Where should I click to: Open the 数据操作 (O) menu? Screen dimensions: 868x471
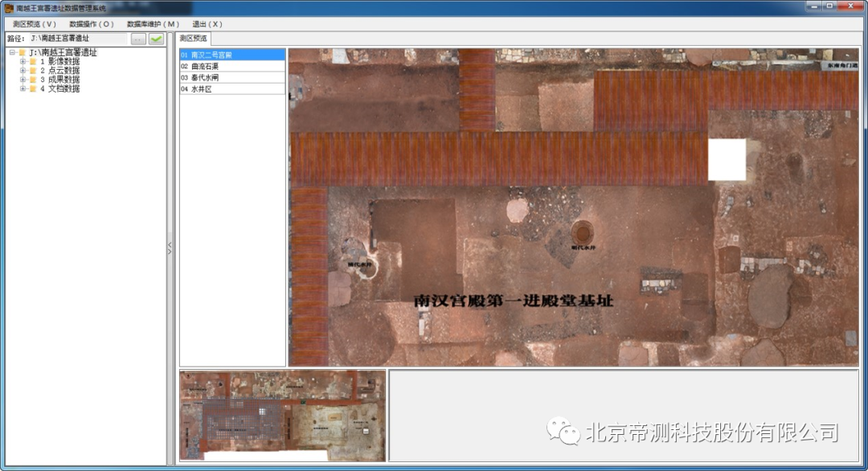coord(92,24)
